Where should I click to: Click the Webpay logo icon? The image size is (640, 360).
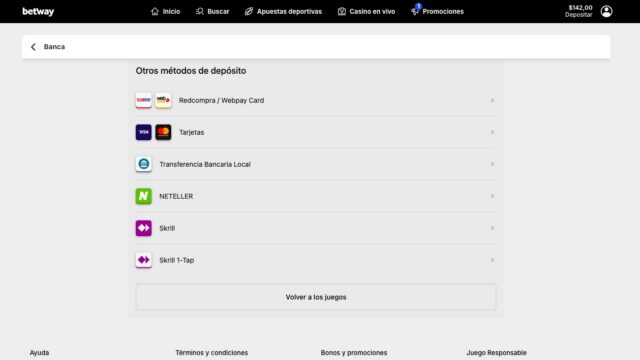click(163, 100)
